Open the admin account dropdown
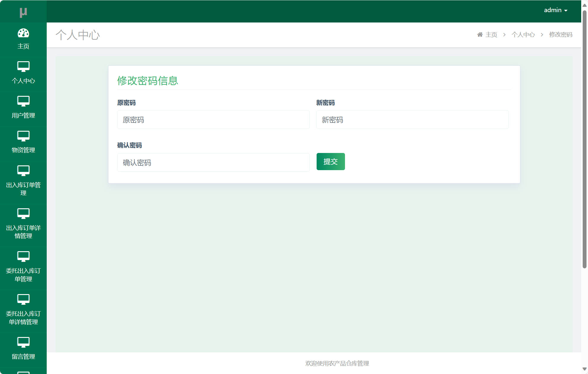 coord(552,10)
